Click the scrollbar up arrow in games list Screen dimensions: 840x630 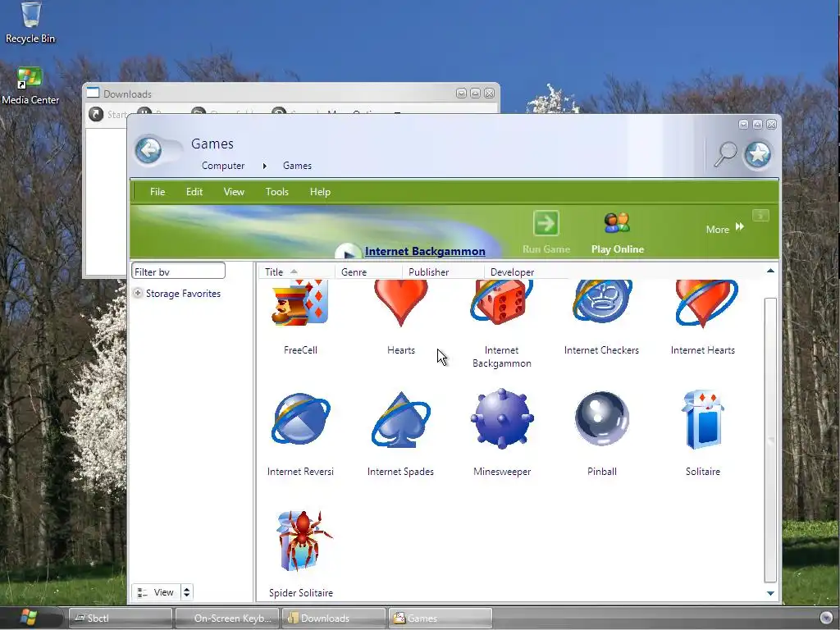tap(770, 271)
